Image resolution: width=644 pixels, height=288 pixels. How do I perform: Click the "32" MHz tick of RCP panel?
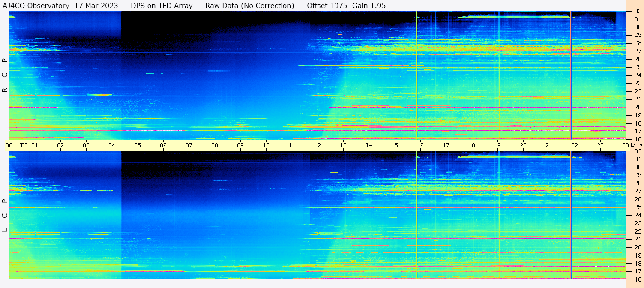(637, 12)
